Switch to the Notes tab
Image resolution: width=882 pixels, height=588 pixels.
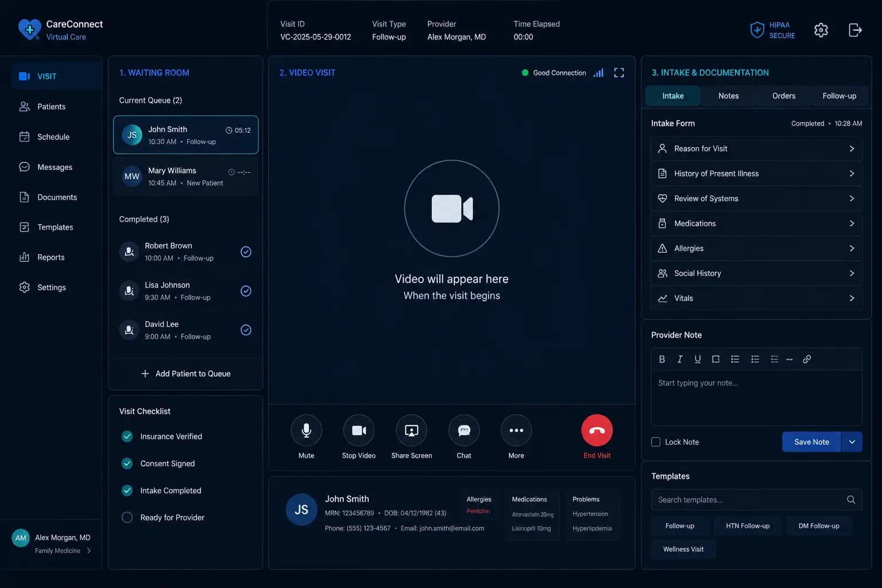point(729,96)
